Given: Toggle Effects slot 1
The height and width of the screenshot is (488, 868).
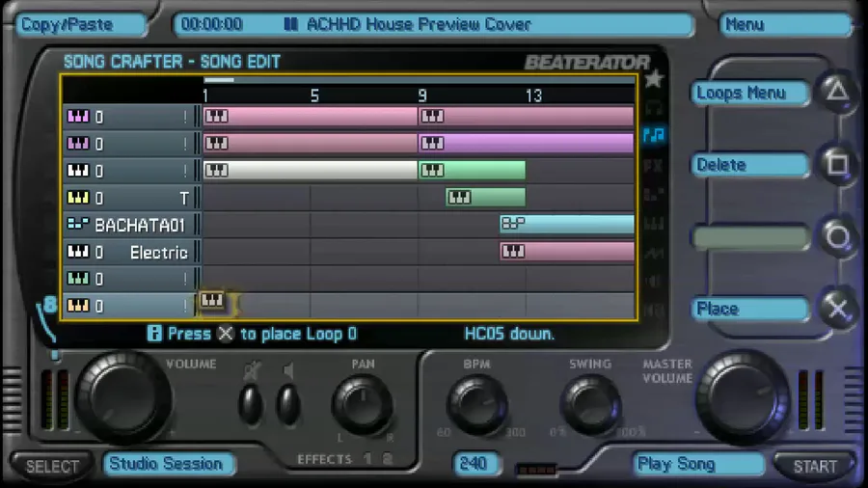Looking at the screenshot, I should [368, 459].
